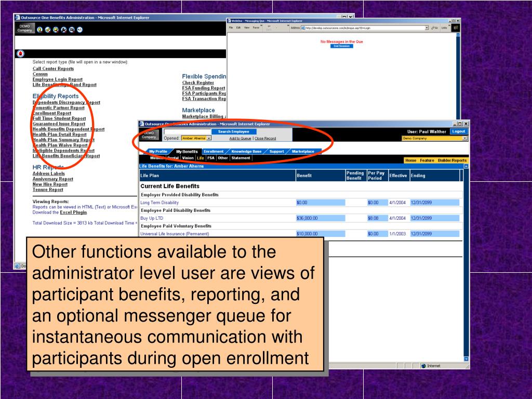Open the File menu in Messaging Que window
The image size is (532, 399).
click(231, 28)
